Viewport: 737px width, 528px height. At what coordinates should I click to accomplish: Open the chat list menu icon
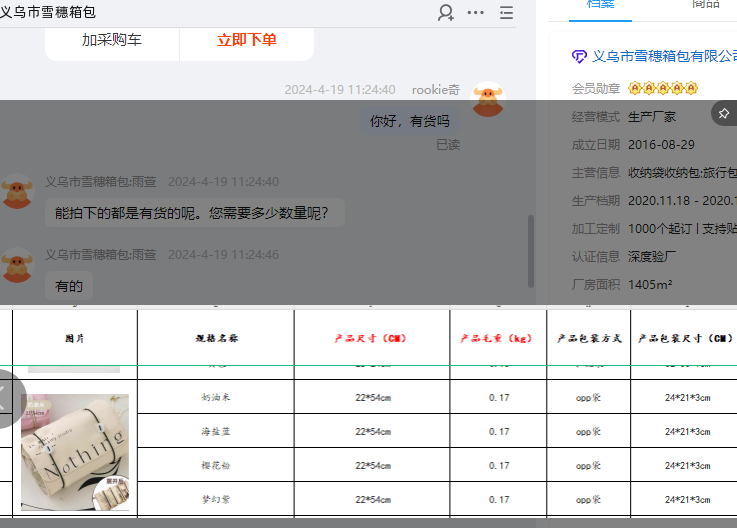506,13
